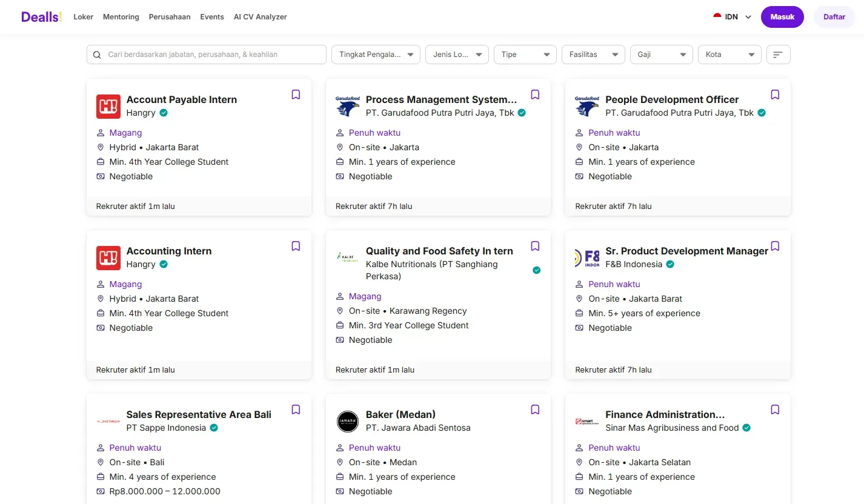Click the Rp8.000.000 – 12.000.000 salary text

(x=165, y=491)
